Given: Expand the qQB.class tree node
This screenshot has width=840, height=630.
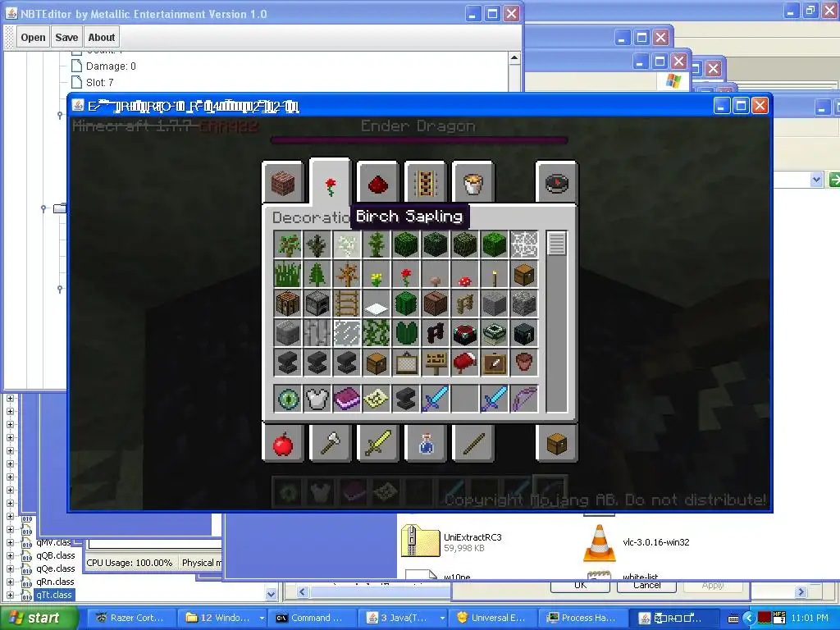Looking at the screenshot, I should (x=10, y=555).
